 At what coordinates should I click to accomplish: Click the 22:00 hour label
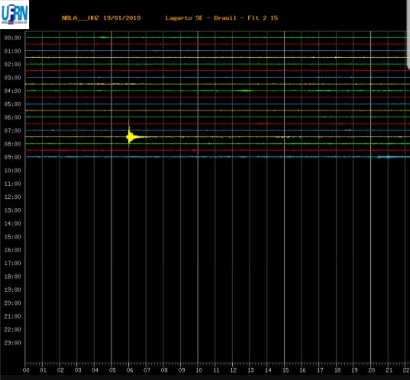tap(13, 330)
